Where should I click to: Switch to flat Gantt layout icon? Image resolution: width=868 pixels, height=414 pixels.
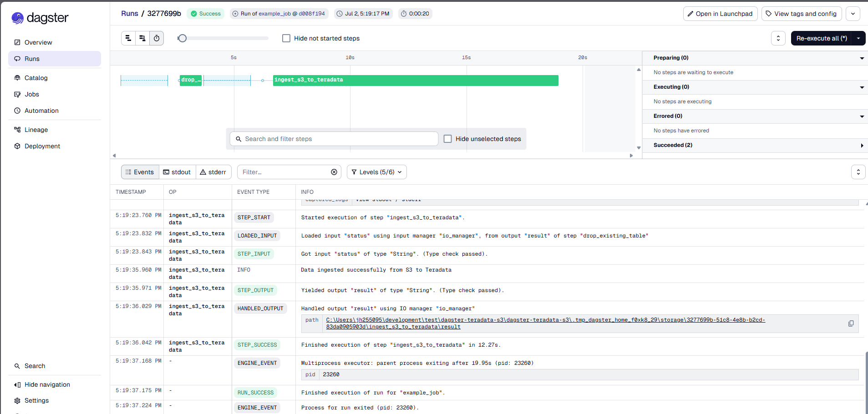click(x=128, y=38)
